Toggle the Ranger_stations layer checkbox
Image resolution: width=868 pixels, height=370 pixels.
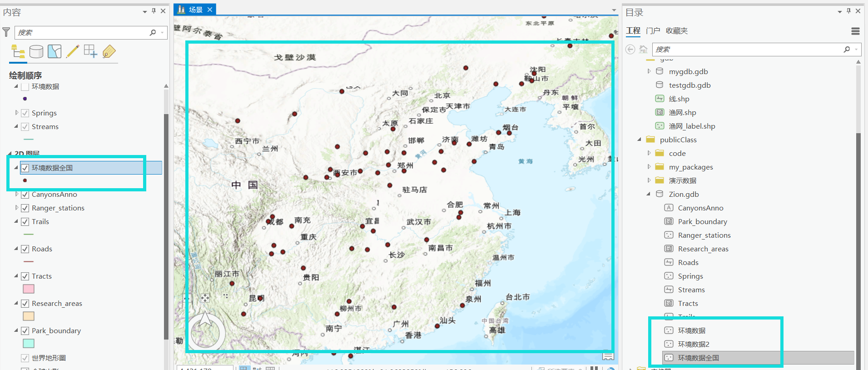tap(25, 208)
